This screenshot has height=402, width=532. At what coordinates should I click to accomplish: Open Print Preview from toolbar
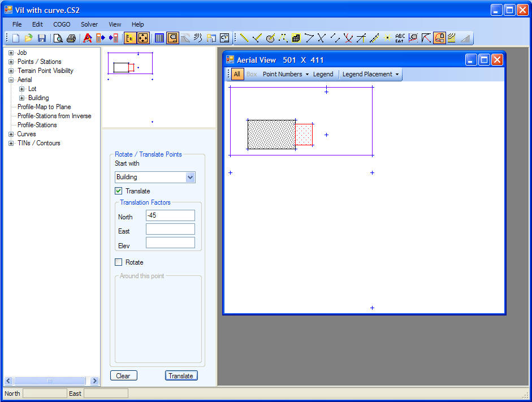tap(58, 38)
